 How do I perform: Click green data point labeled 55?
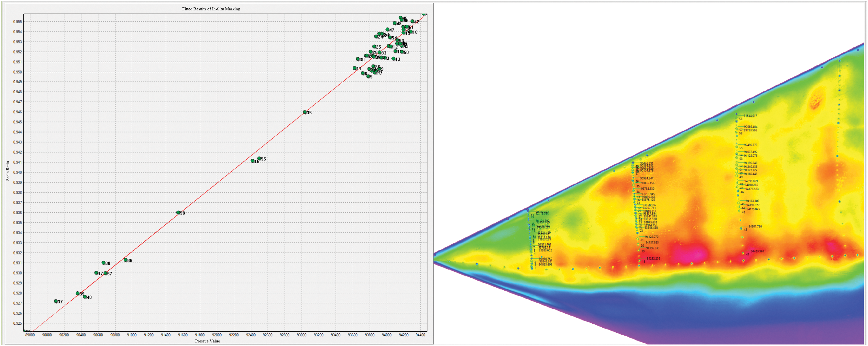(259, 158)
